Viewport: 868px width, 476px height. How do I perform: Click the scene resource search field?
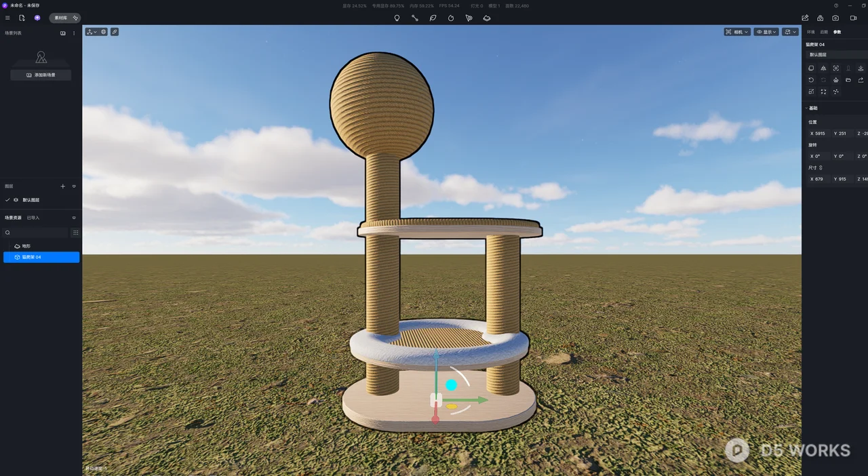(x=36, y=233)
